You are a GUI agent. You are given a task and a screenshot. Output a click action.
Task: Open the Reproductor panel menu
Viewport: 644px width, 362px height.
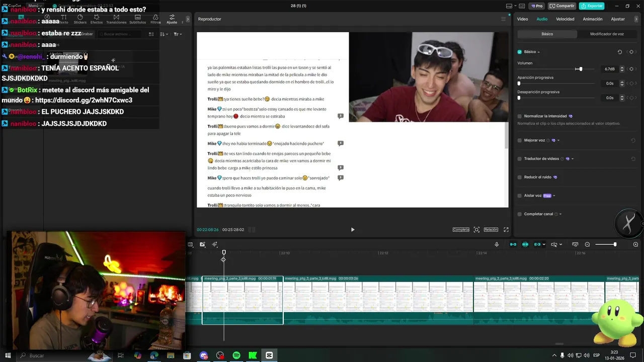tap(503, 19)
